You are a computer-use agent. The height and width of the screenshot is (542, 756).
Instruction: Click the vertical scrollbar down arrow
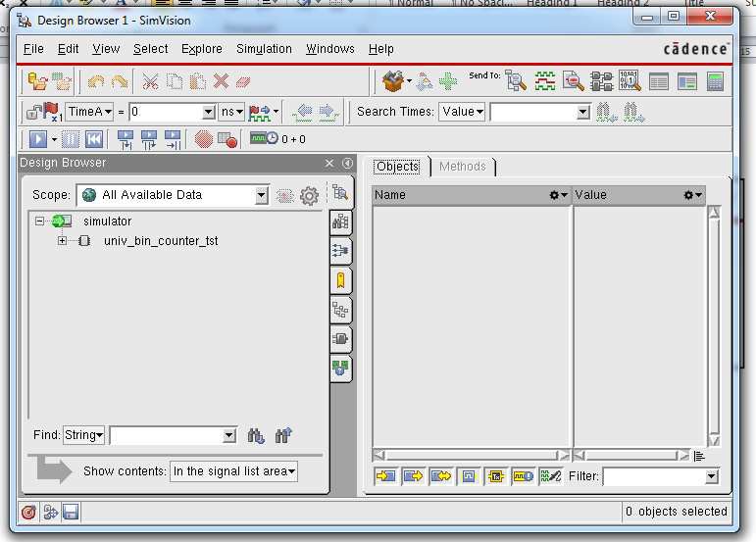pyautogui.click(x=714, y=440)
